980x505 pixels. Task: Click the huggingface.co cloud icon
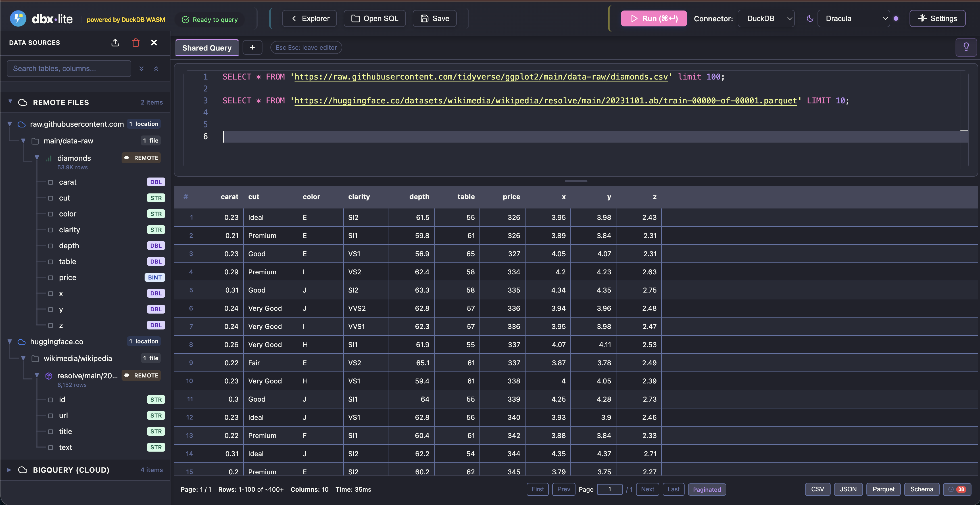point(22,342)
